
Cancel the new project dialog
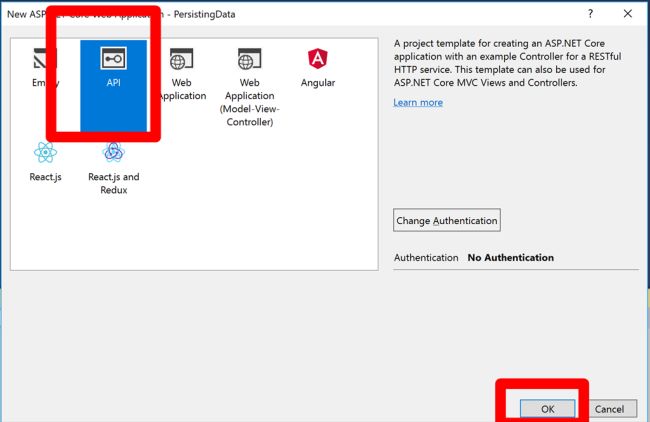click(x=609, y=409)
